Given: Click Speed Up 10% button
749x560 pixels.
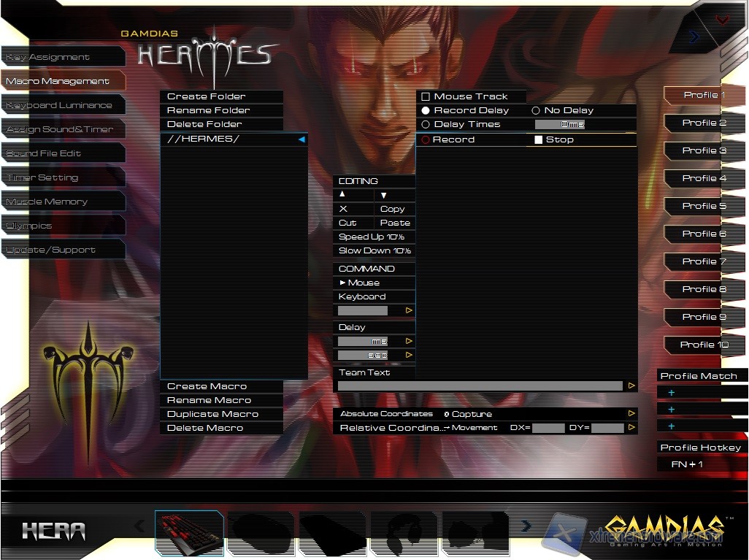Looking at the screenshot, I should point(372,237).
